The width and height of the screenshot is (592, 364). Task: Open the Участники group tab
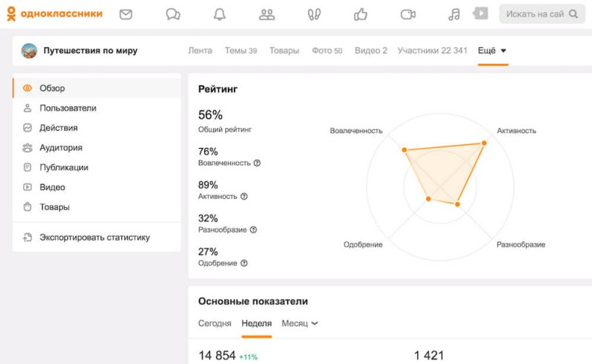tap(432, 50)
